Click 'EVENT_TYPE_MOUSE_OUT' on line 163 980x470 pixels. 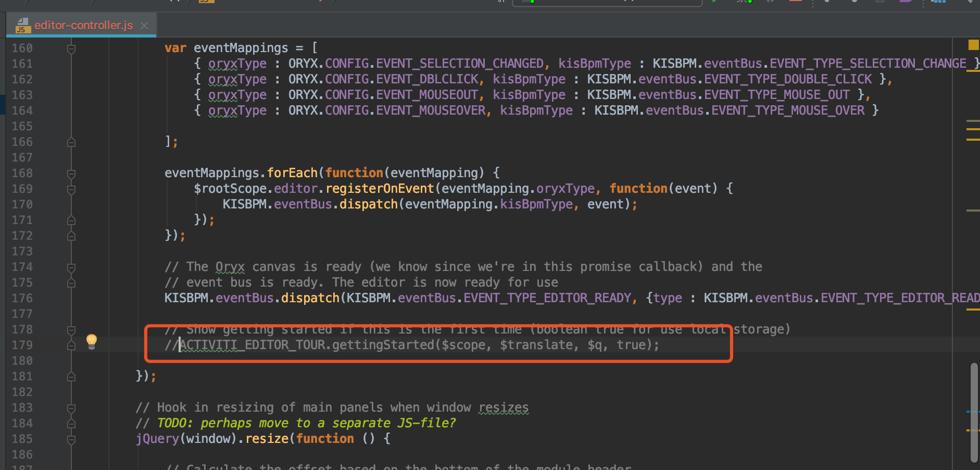click(x=777, y=95)
